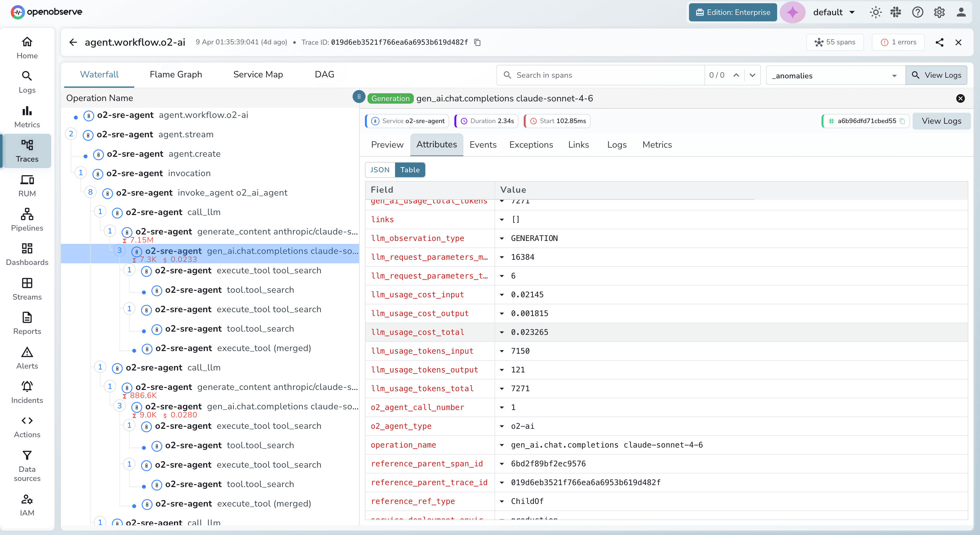980x535 pixels.
Task: Copy span ID a6b96dfd71cbed55
Action: tap(902, 121)
